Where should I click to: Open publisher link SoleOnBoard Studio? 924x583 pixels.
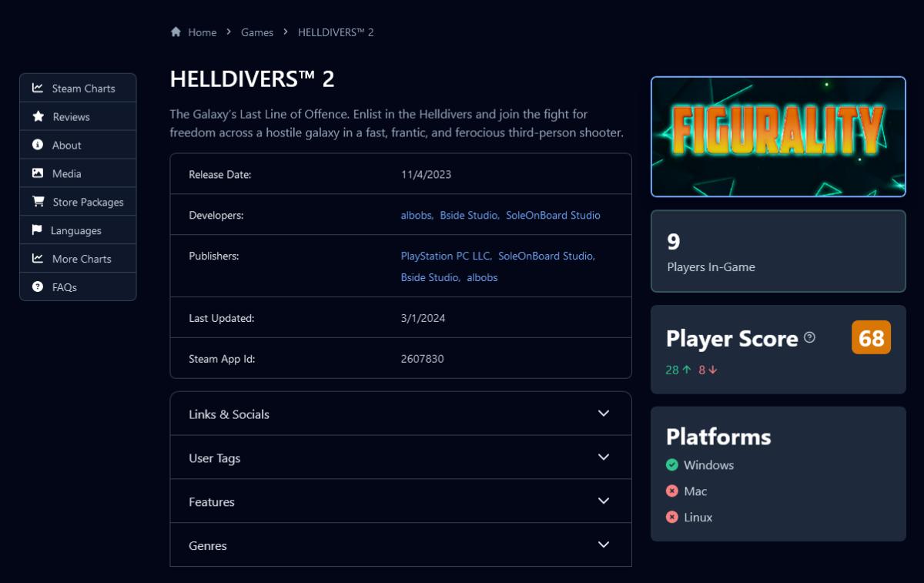tap(545, 256)
